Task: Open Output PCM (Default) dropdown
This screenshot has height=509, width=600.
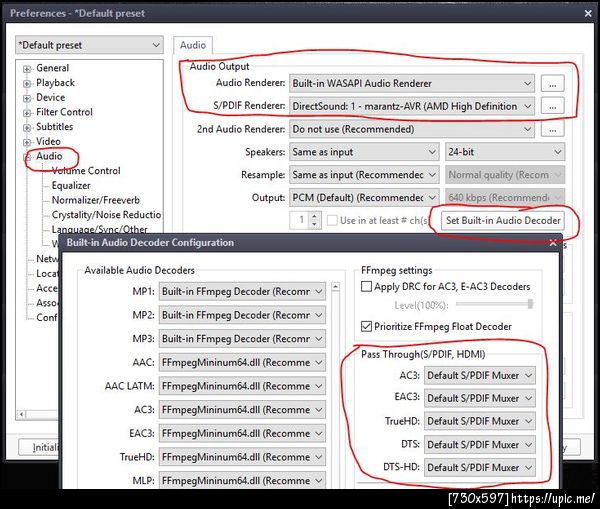Action: [364, 198]
